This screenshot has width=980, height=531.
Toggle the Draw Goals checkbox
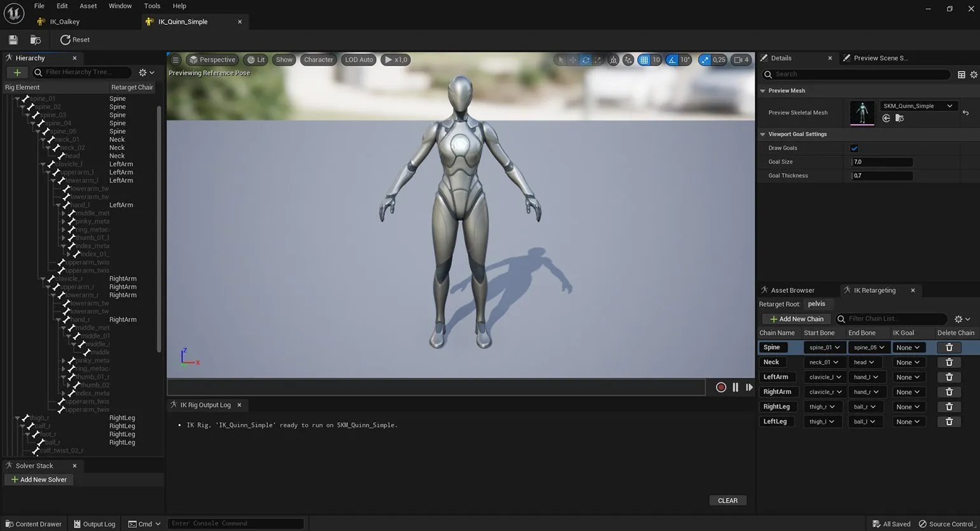(x=854, y=148)
